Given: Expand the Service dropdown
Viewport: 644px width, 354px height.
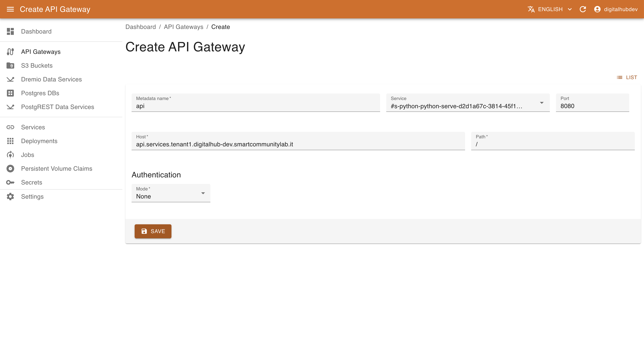Looking at the screenshot, I should [x=542, y=103].
